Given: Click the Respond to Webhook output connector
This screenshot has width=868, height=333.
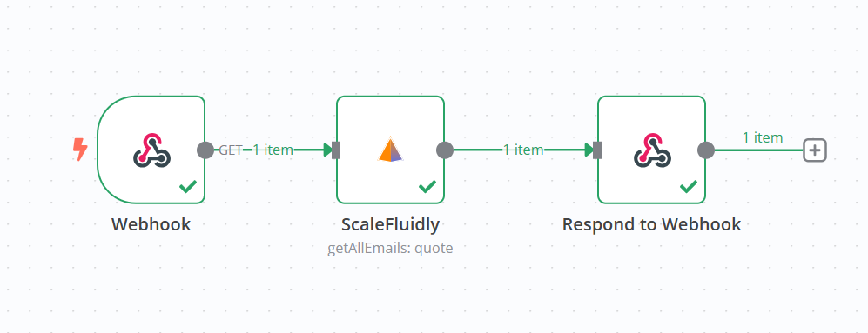Looking at the screenshot, I should point(706,150).
